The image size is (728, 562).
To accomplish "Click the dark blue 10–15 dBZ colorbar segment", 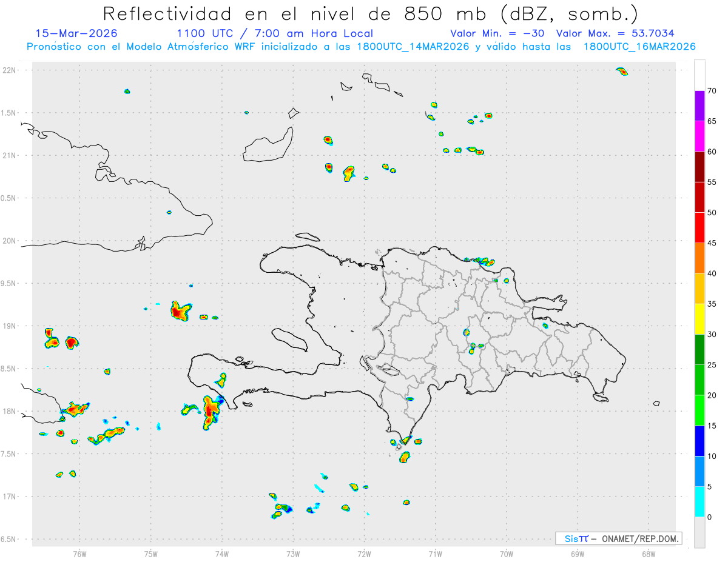I will pos(699,441).
